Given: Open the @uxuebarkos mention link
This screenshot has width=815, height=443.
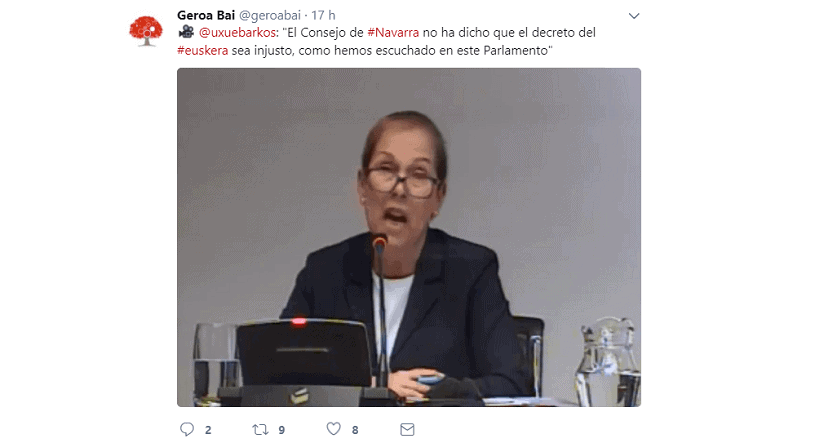Looking at the screenshot, I should pyautogui.click(x=237, y=33).
